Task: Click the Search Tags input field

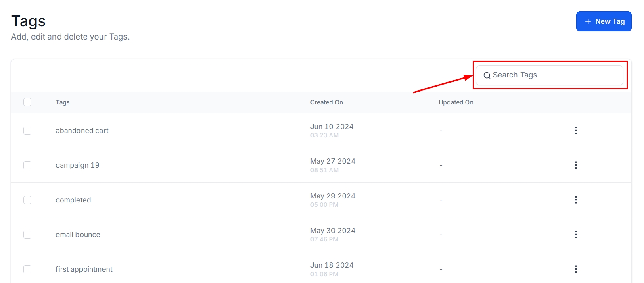Action: tap(557, 75)
